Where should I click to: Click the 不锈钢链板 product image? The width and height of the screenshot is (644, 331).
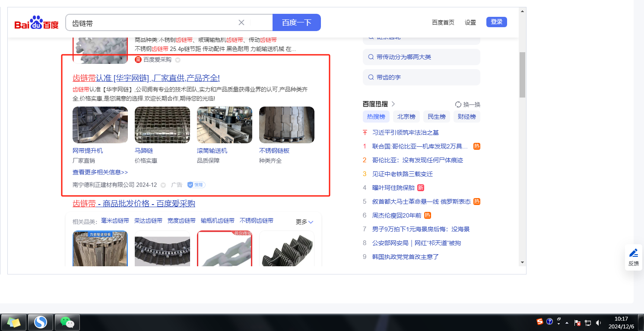pos(287,125)
